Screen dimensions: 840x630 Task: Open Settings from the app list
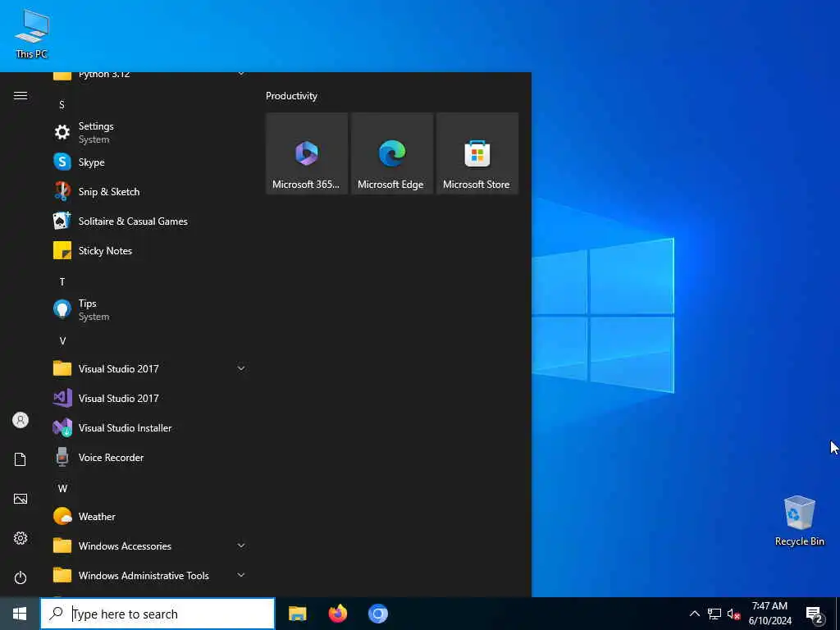pyautogui.click(x=150, y=132)
